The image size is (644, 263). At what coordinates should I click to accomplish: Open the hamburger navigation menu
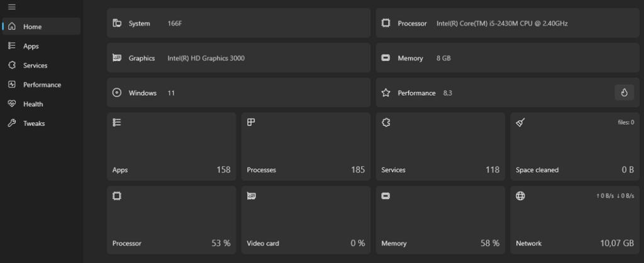pyautogui.click(x=12, y=7)
